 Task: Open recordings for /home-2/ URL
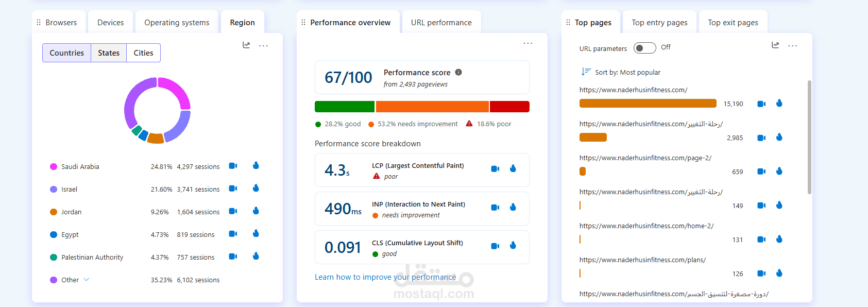point(761,240)
